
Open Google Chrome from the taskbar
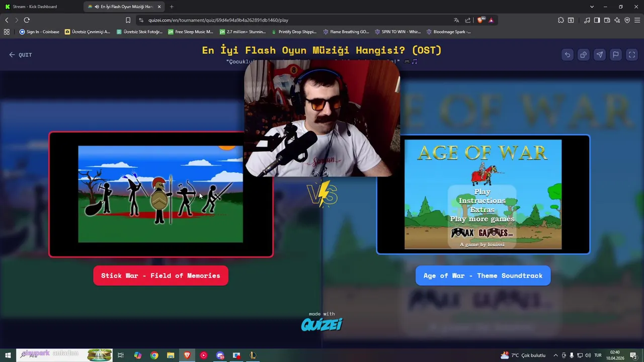154,355
